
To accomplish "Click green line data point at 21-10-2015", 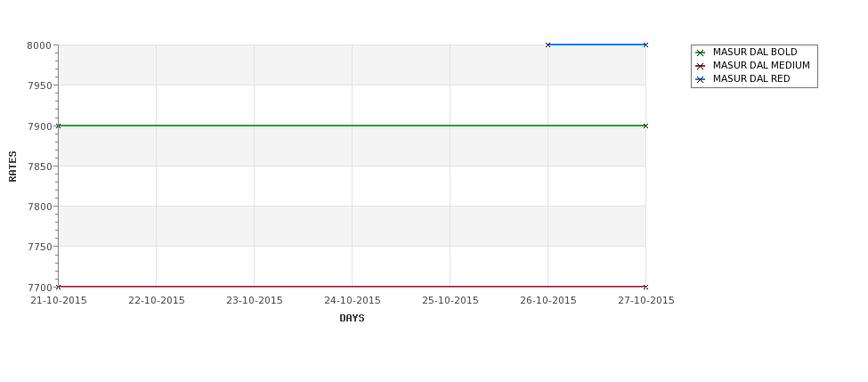I will (59, 126).
